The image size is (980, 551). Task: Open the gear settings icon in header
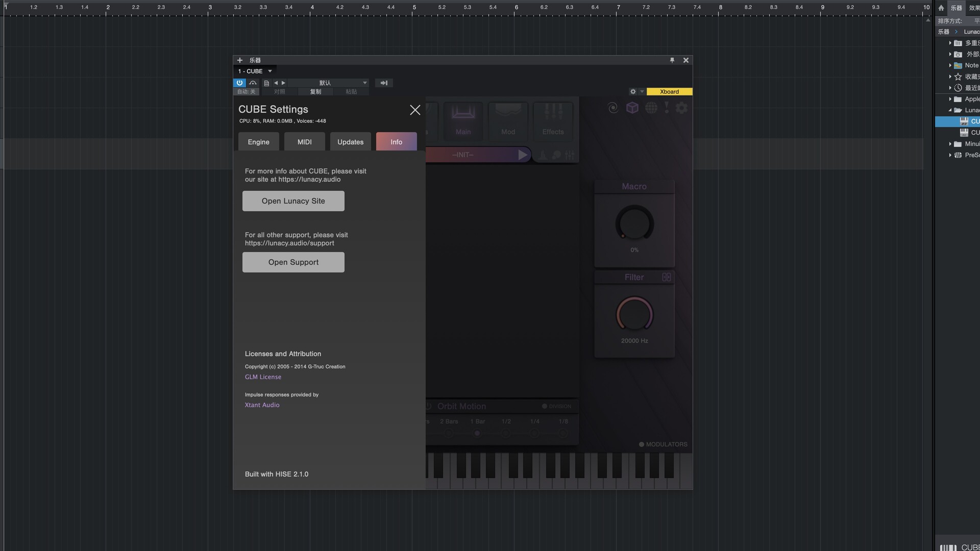(681, 108)
